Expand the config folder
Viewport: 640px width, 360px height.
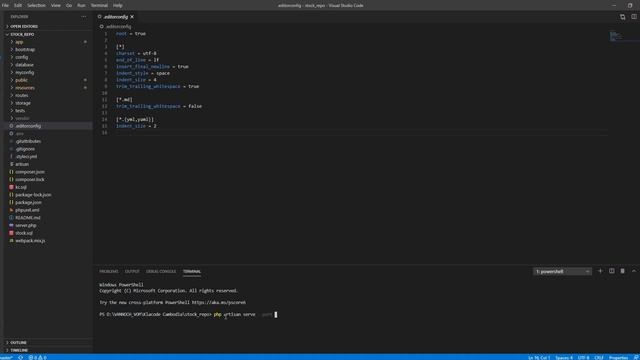(22, 57)
